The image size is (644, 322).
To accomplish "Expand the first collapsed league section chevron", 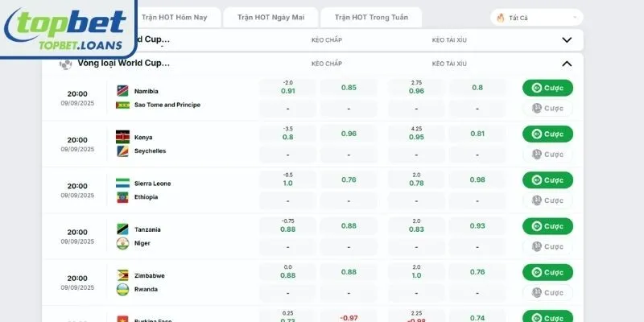I will click(x=567, y=39).
